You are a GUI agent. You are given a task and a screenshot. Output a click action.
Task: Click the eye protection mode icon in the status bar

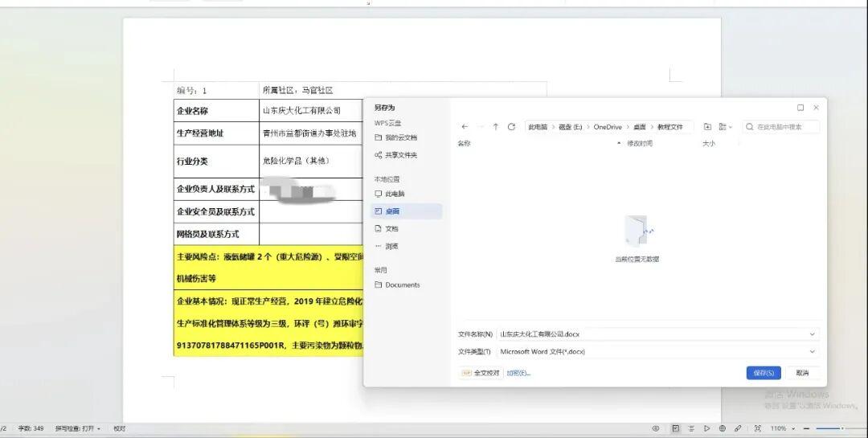(x=656, y=428)
